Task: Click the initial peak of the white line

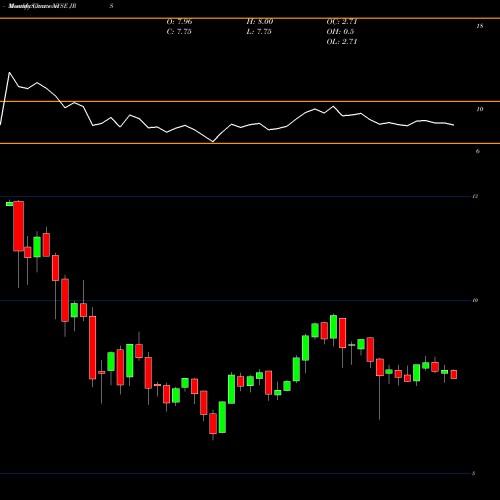Action: coord(9,72)
